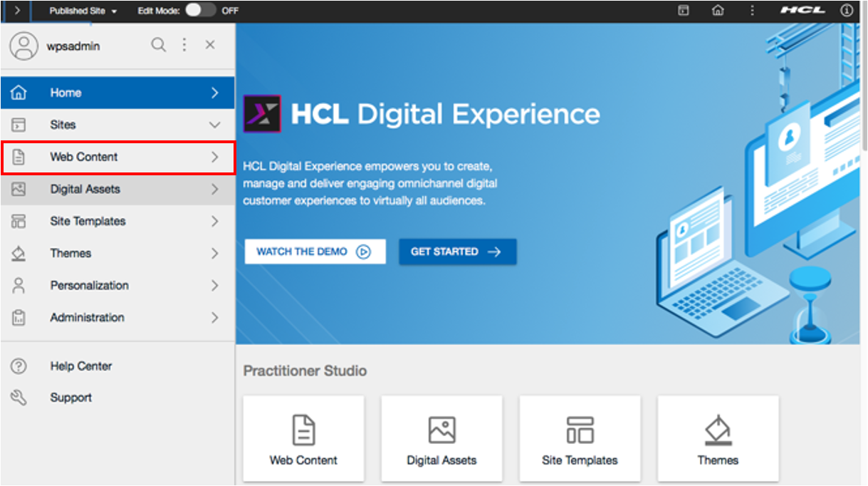This screenshot has width=868, height=486.
Task: Click the Site Templates card label
Action: (x=580, y=460)
